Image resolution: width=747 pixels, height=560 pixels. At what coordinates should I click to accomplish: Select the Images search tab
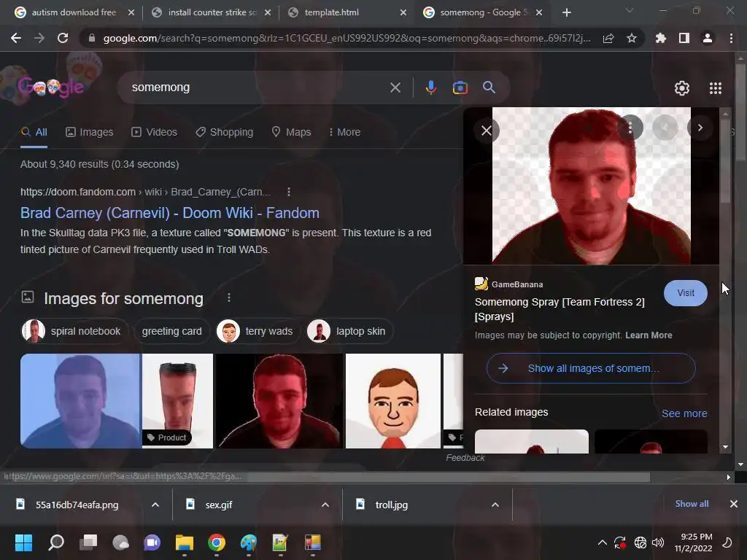(90, 133)
